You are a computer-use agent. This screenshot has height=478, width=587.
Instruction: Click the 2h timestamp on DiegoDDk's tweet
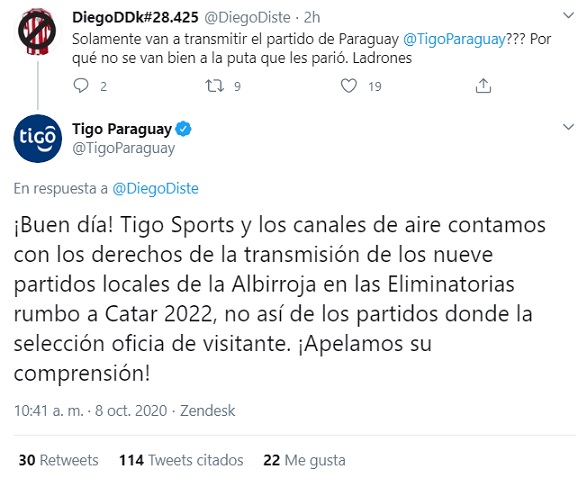311,17
